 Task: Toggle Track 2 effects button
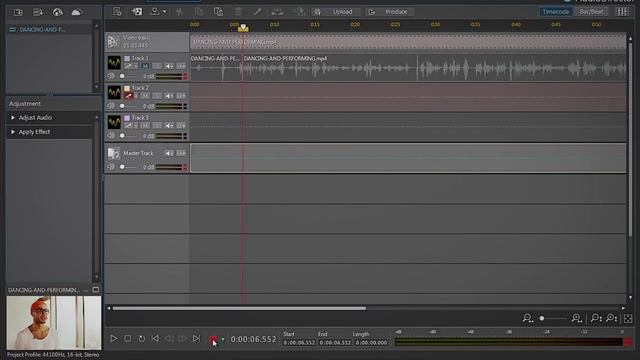181,96
